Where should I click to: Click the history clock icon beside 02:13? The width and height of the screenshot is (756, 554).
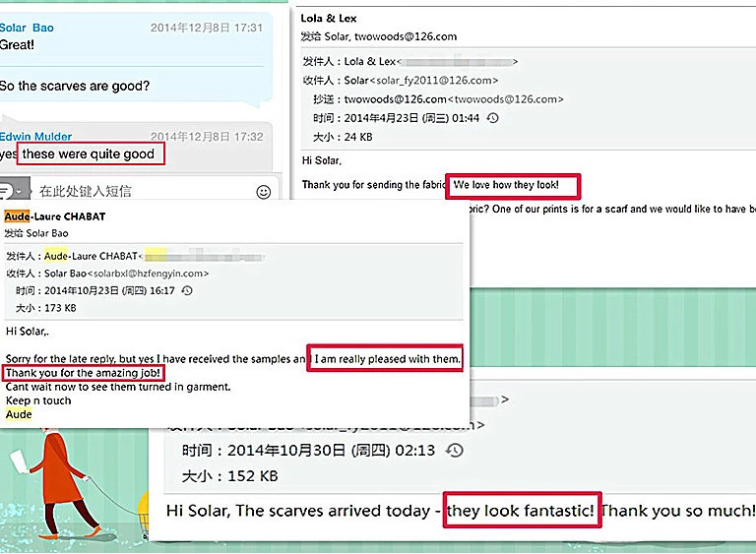pos(454,451)
